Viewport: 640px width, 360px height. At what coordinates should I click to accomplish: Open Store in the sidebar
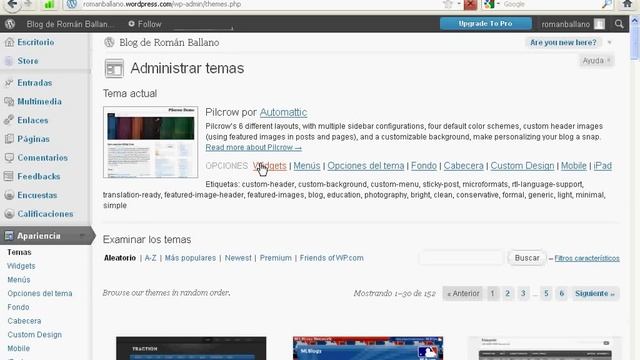[28, 61]
